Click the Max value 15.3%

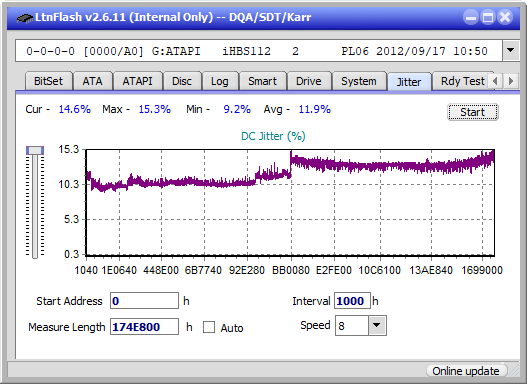pyautogui.click(x=155, y=109)
